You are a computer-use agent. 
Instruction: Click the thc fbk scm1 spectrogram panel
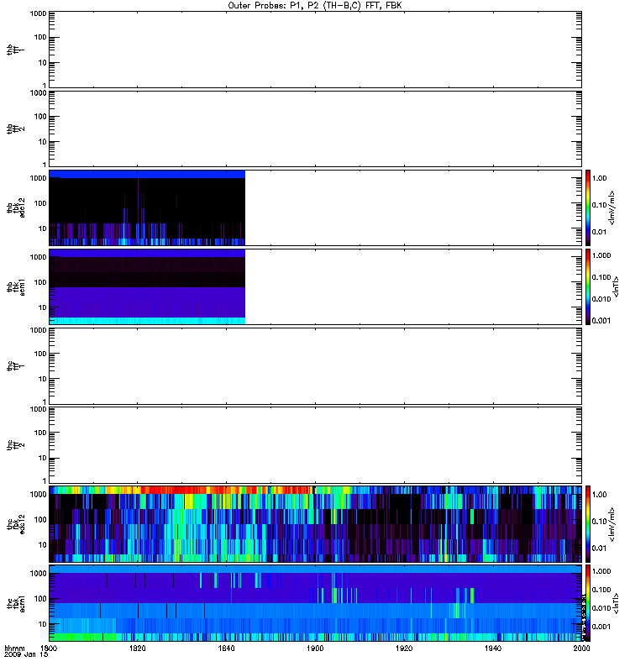point(315,603)
